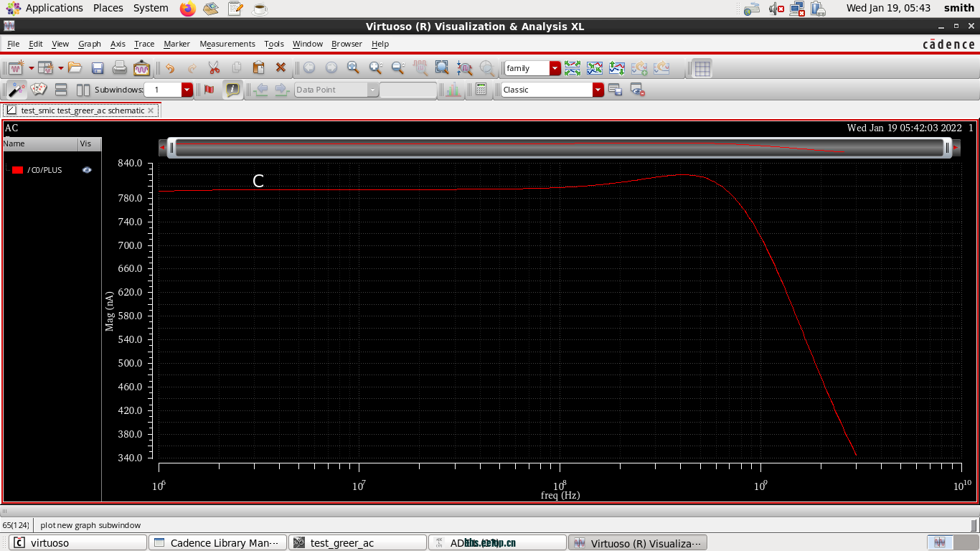The width and height of the screenshot is (980, 551).
Task: Click the playing cards layout icon
Action: click(x=39, y=90)
